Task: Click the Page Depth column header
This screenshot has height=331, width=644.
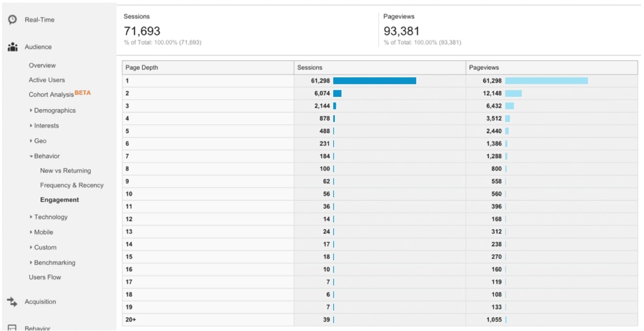Action: click(x=208, y=68)
